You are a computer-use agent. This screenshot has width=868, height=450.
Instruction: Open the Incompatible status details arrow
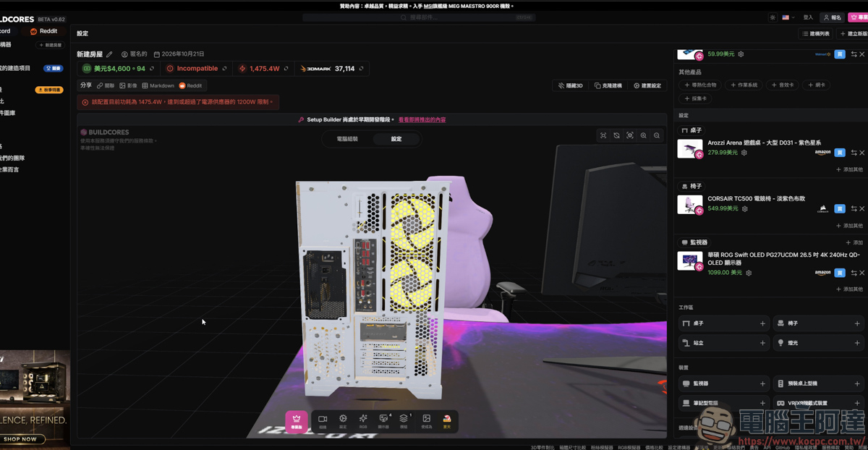tap(224, 69)
